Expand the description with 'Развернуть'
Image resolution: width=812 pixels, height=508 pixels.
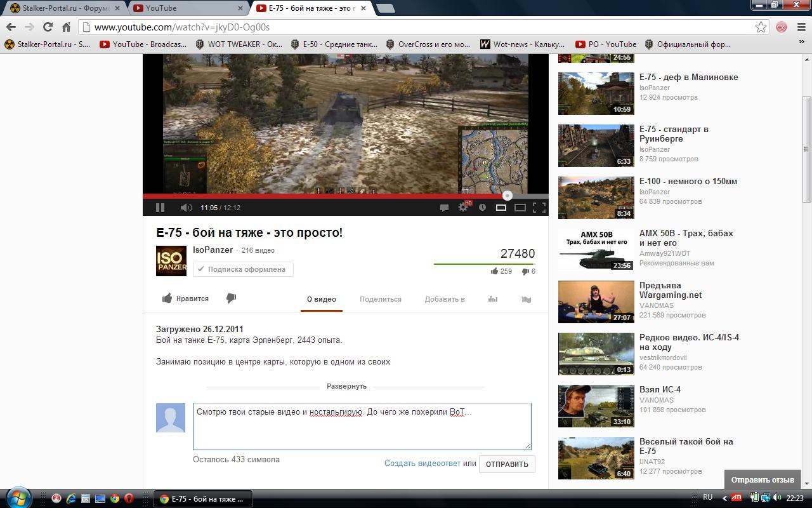tap(346, 386)
